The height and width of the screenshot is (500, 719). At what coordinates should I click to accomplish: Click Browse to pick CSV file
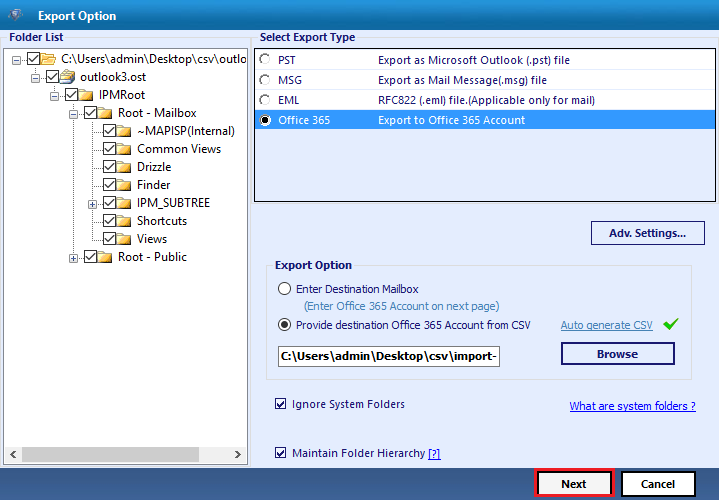tap(618, 354)
